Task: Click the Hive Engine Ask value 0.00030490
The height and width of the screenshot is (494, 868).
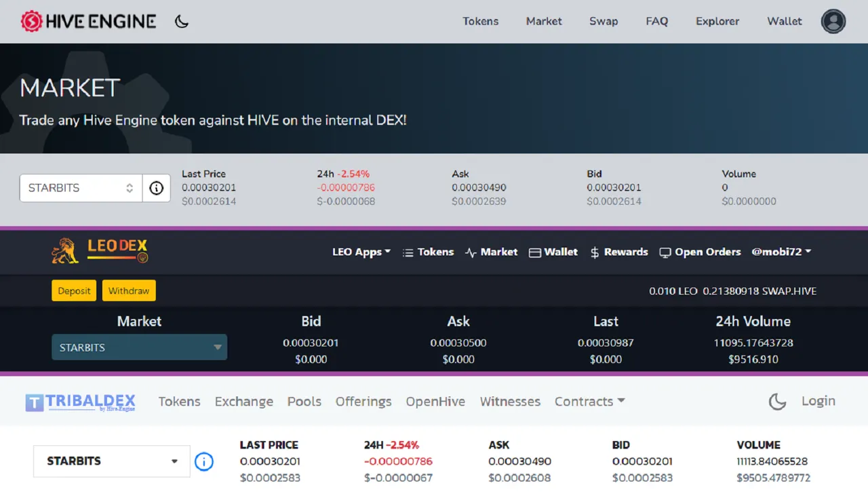Action: pos(479,188)
